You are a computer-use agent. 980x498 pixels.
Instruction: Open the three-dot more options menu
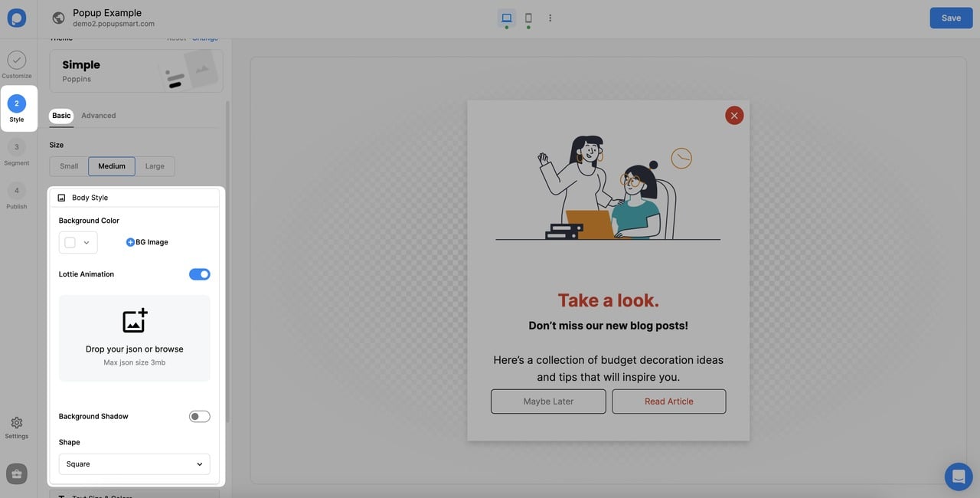pos(550,18)
